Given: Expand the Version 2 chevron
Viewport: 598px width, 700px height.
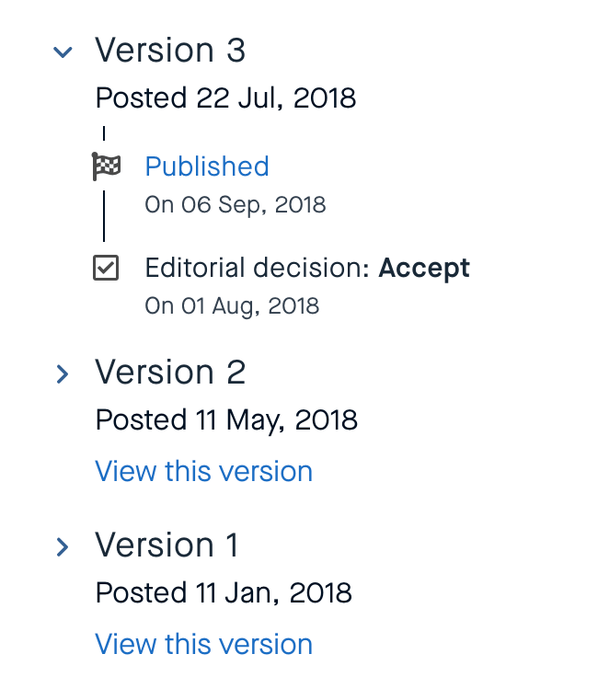Looking at the screenshot, I should 63,374.
